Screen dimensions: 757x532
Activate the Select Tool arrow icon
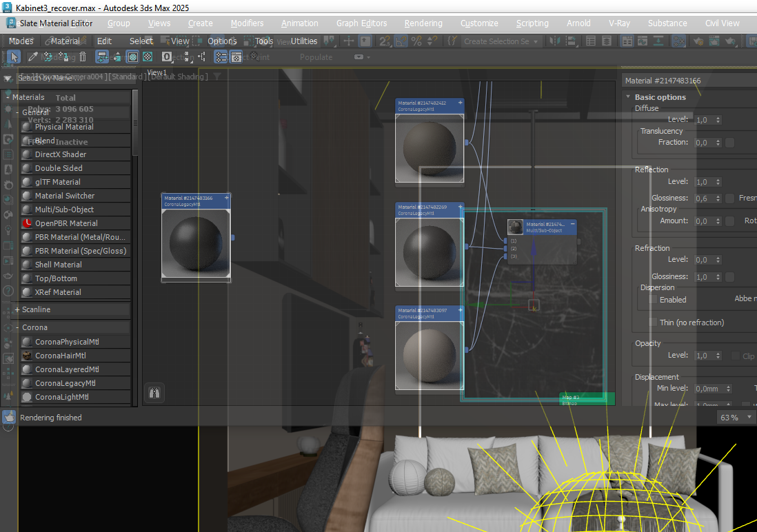[14, 57]
